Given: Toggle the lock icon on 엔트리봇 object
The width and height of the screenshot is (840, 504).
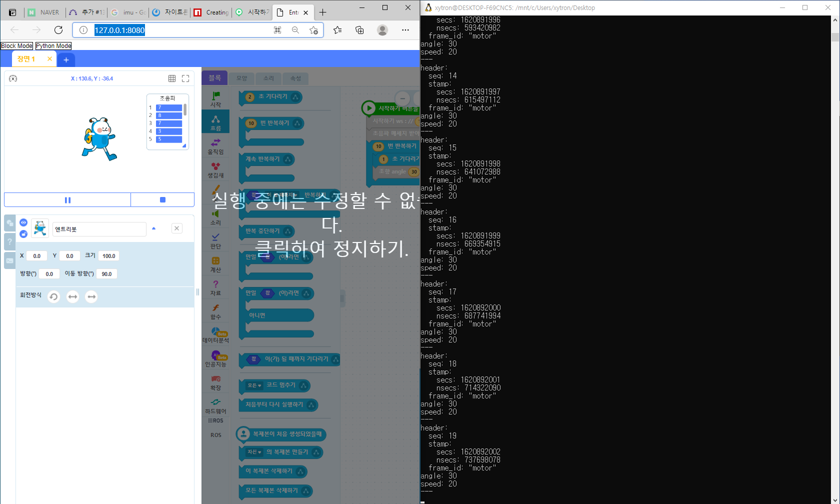Looking at the screenshot, I should (x=23, y=233).
